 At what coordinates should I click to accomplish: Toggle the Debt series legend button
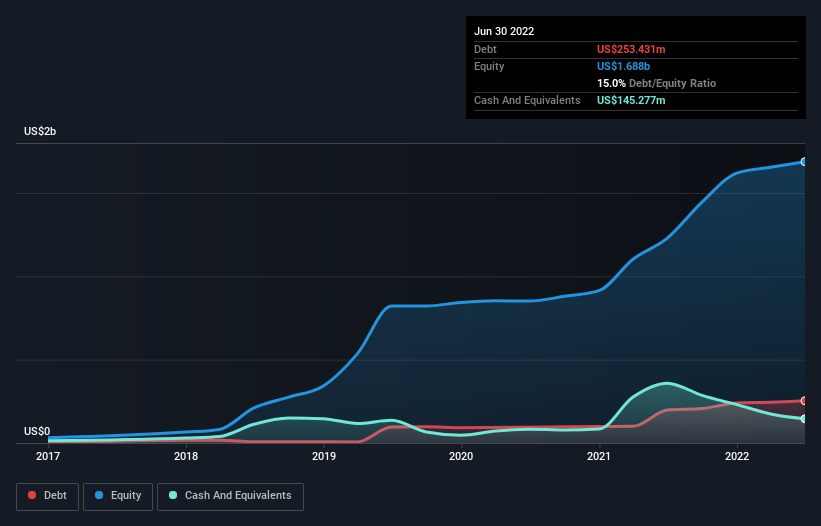[48, 496]
